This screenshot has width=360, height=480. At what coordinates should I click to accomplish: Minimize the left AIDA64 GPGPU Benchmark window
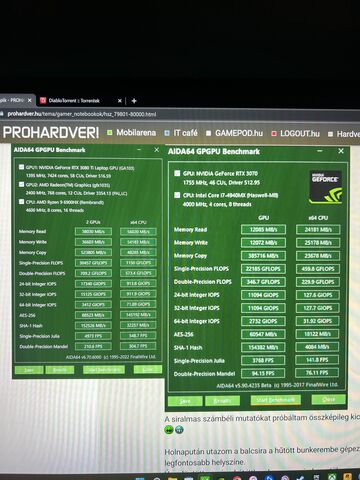pos(139,150)
